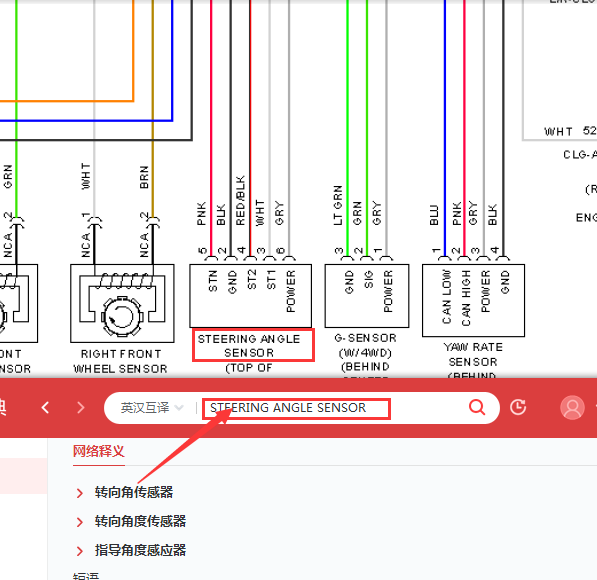This screenshot has height=580, width=597.
Task: Click the RED/BLK wire label
Action: click(x=240, y=201)
